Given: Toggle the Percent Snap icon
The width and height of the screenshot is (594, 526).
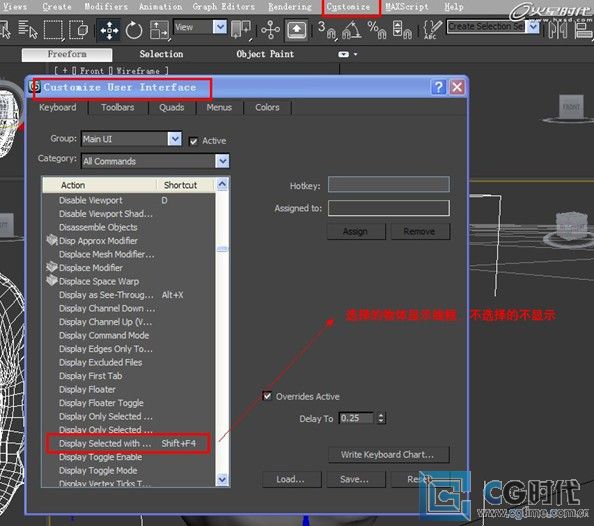Looking at the screenshot, I should click(377, 30).
